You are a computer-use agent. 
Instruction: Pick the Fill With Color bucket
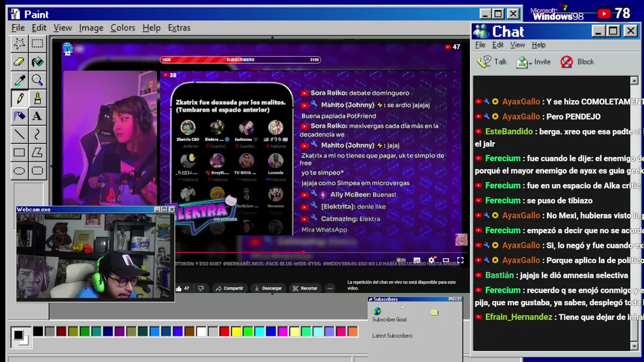37,62
